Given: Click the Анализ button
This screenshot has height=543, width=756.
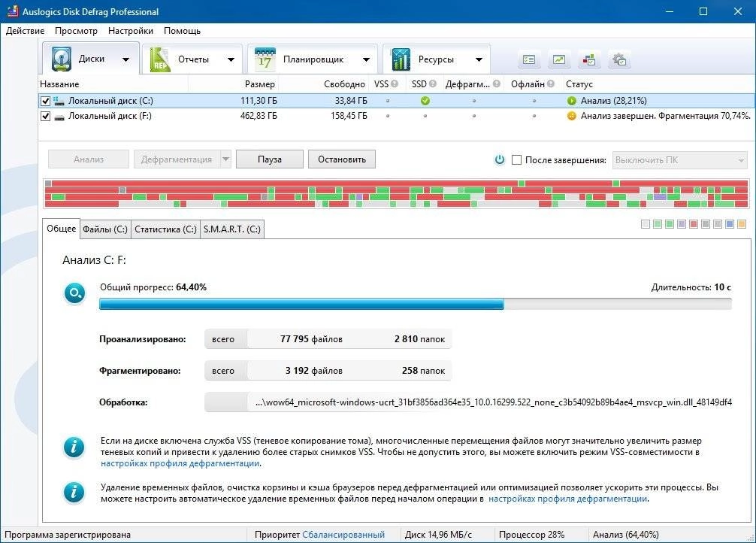Looking at the screenshot, I should (89, 159).
